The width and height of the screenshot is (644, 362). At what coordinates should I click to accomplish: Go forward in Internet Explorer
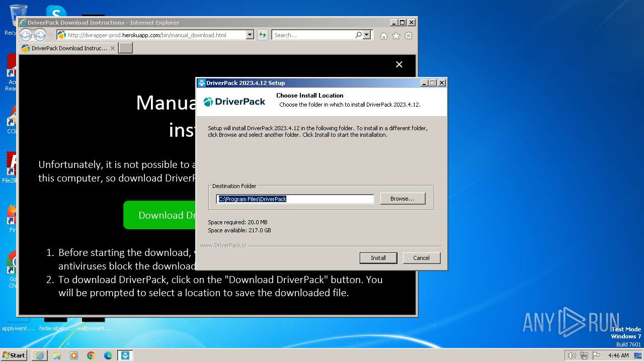click(40, 35)
